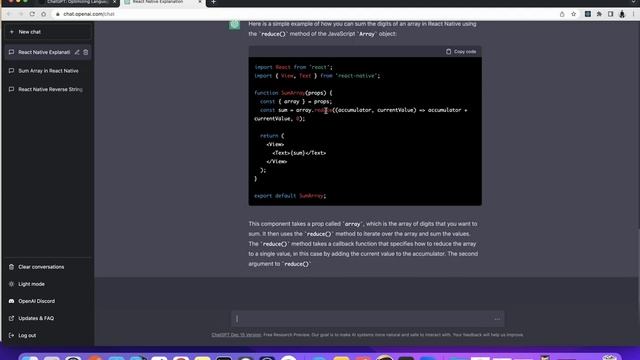Click the lock icon in the address bar
This screenshot has width=640, height=360.
(x=58, y=14)
